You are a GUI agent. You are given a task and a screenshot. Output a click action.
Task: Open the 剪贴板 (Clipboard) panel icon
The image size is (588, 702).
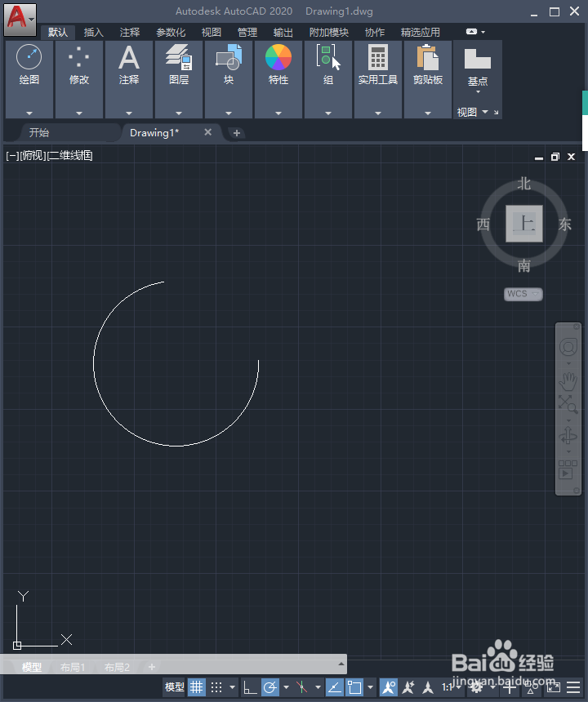pyautogui.click(x=428, y=57)
